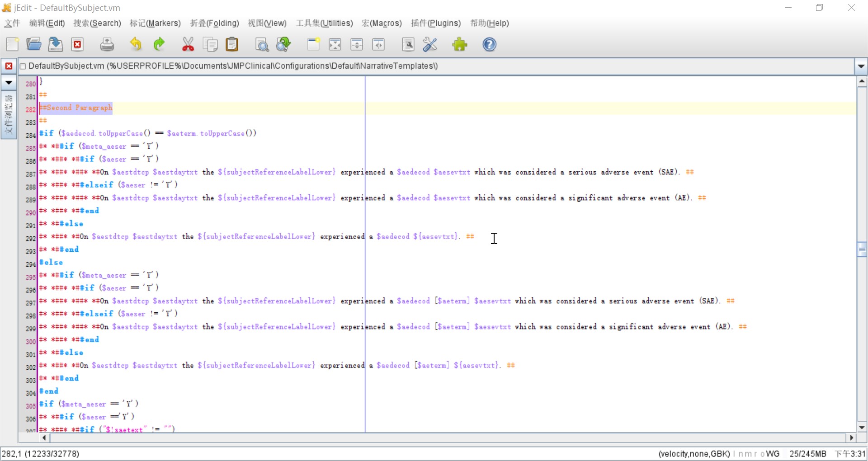Open a file with the folder icon

[34, 44]
